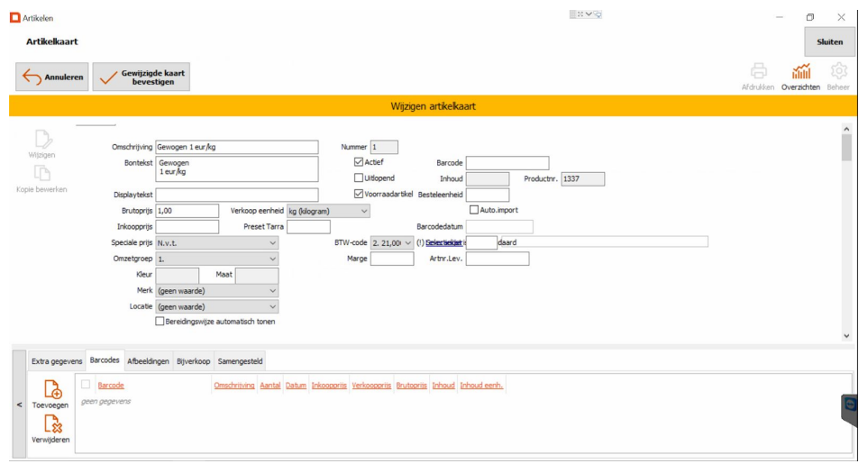Expand the Speciale prijs dropdown
The height and width of the screenshot is (473, 868).
tap(216, 243)
